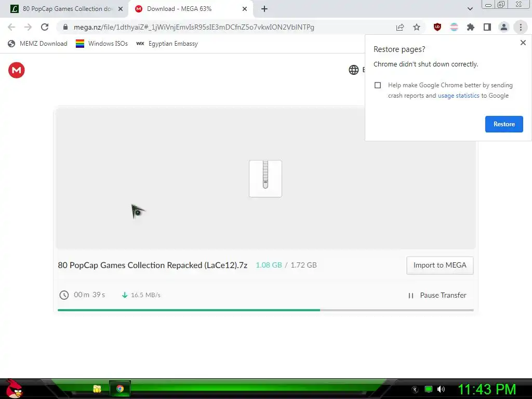
Task: Click the Angry Birds start button
Action: (14, 389)
